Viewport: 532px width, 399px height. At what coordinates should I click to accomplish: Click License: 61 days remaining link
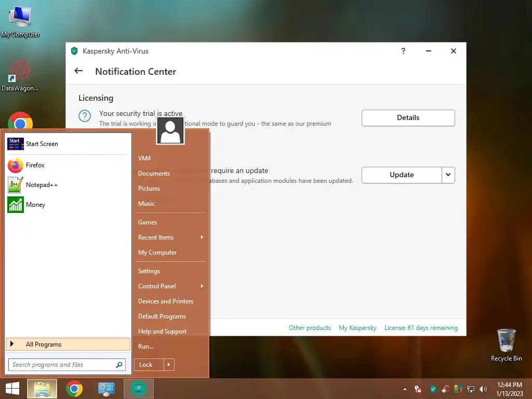coord(421,328)
